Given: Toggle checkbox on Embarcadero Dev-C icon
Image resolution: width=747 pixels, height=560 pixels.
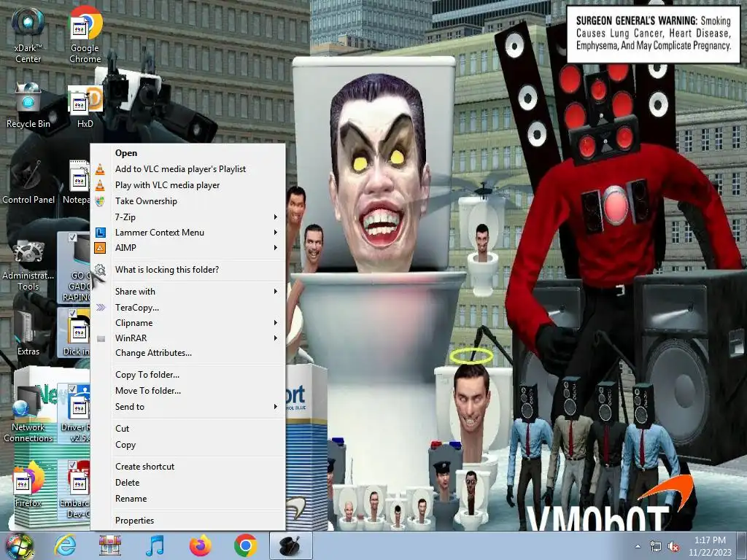Looking at the screenshot, I should tap(72, 464).
